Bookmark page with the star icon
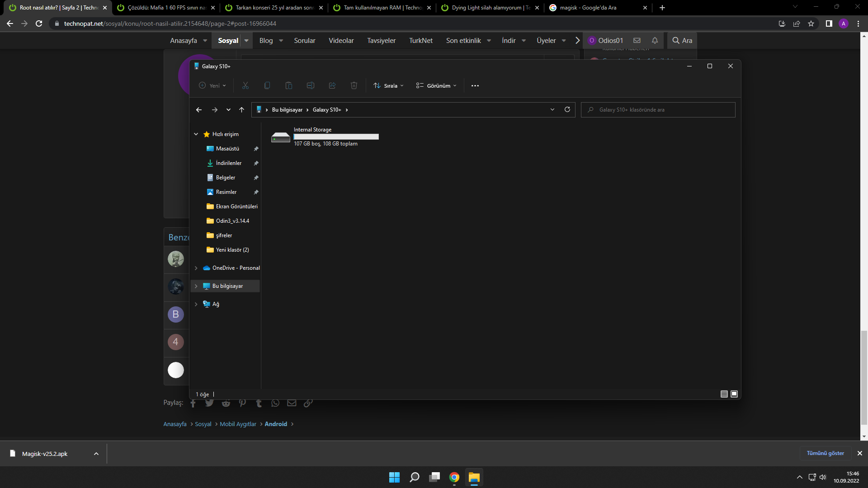The image size is (868, 488). pyautogui.click(x=811, y=23)
